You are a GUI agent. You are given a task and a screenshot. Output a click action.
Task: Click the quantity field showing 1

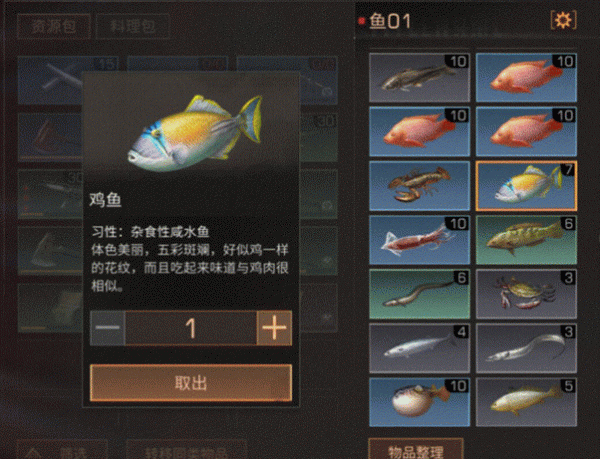(x=191, y=328)
